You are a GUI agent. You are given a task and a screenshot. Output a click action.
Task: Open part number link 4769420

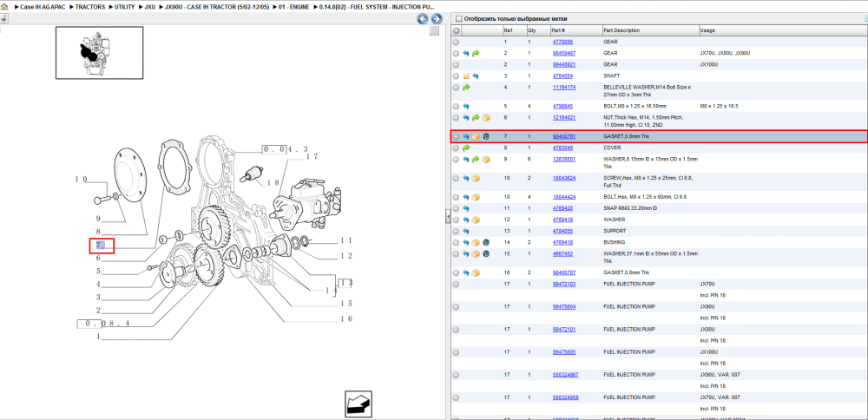click(562, 208)
